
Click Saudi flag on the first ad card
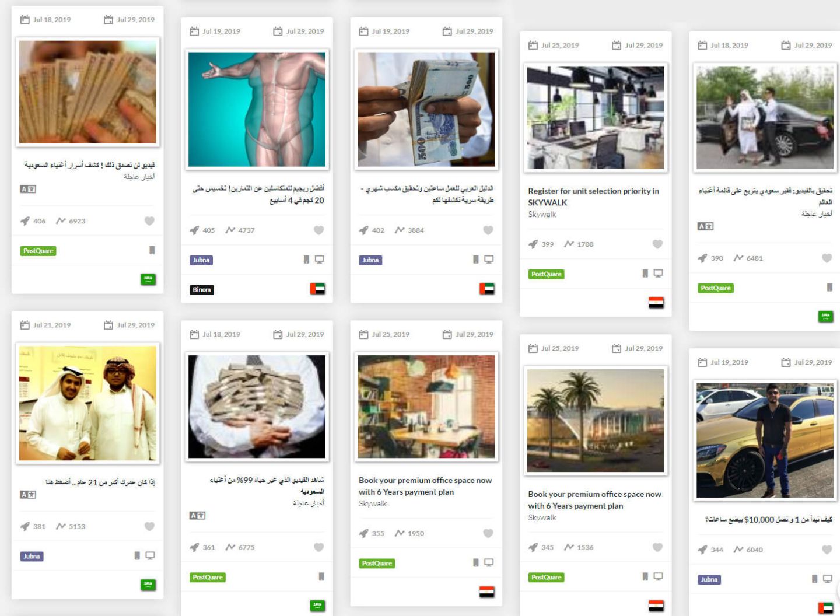click(148, 279)
